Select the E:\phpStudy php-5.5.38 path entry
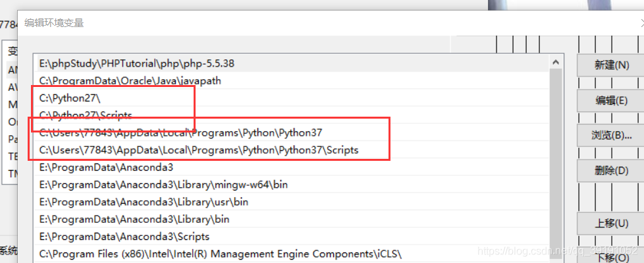Image resolution: width=644 pixels, height=263 pixels. point(292,63)
